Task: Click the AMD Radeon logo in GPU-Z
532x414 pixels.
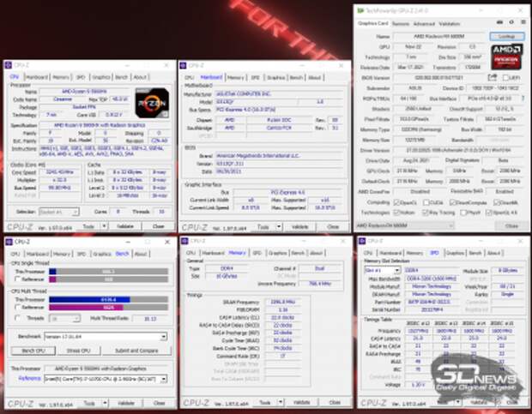Action: click(506, 57)
